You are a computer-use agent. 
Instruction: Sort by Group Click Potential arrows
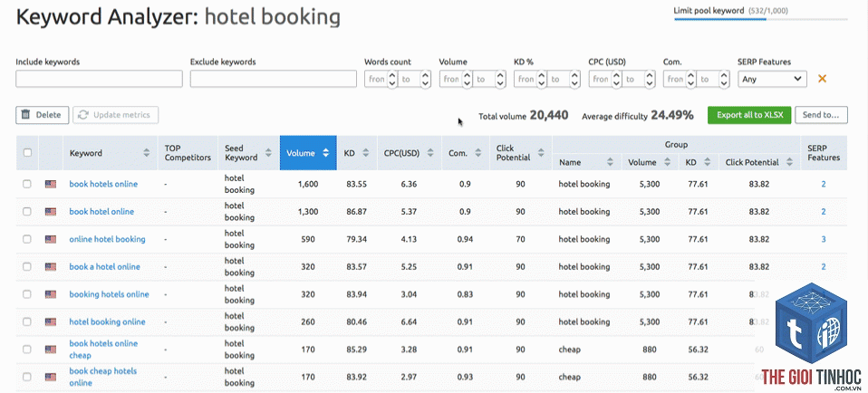click(x=790, y=162)
